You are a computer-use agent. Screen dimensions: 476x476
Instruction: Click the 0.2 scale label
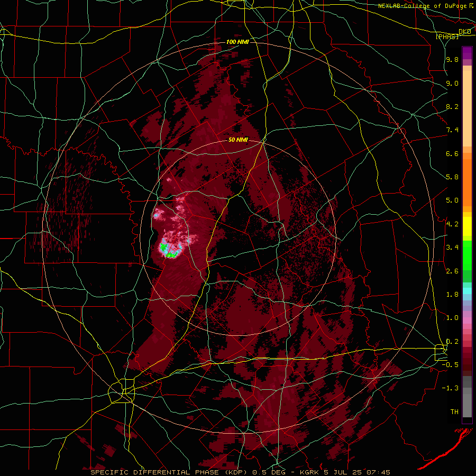tap(452, 342)
